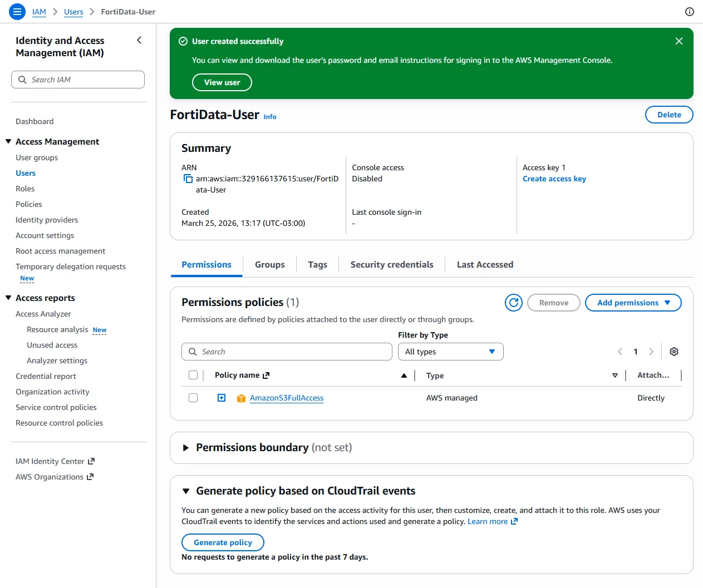
Task: Click Users in the breadcrumb
Action: click(x=73, y=12)
